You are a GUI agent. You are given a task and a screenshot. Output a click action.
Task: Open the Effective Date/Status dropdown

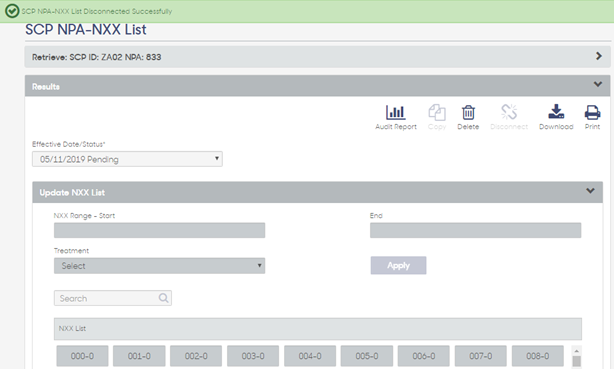127,159
